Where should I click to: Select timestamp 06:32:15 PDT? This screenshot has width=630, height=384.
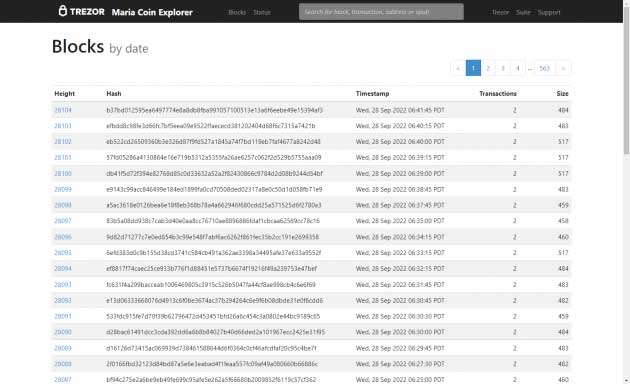pos(400,268)
